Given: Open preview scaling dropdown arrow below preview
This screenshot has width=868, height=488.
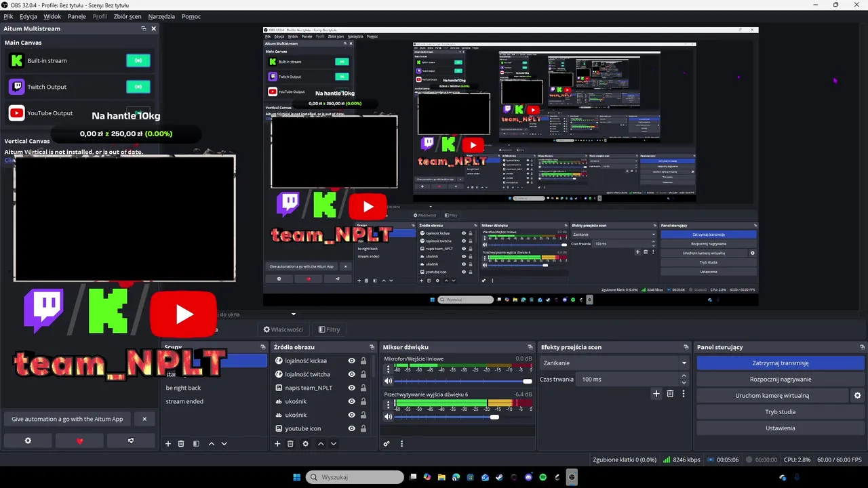Looking at the screenshot, I should tap(294, 314).
